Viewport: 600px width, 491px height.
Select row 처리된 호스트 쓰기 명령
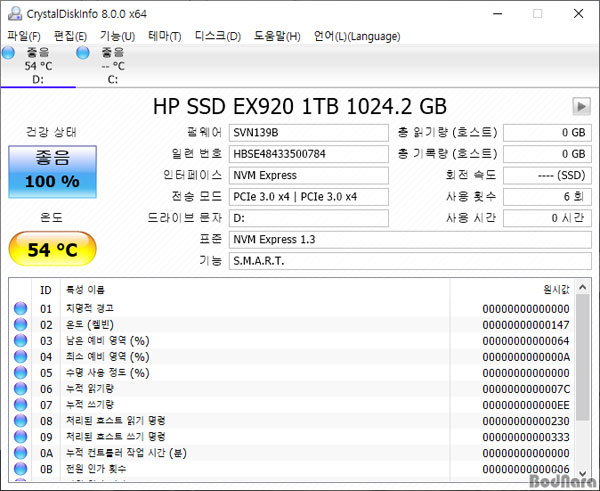292,437
